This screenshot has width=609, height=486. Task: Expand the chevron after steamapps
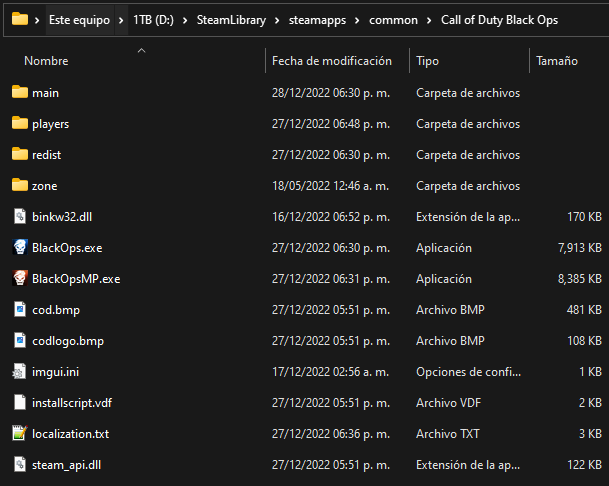pos(357,20)
